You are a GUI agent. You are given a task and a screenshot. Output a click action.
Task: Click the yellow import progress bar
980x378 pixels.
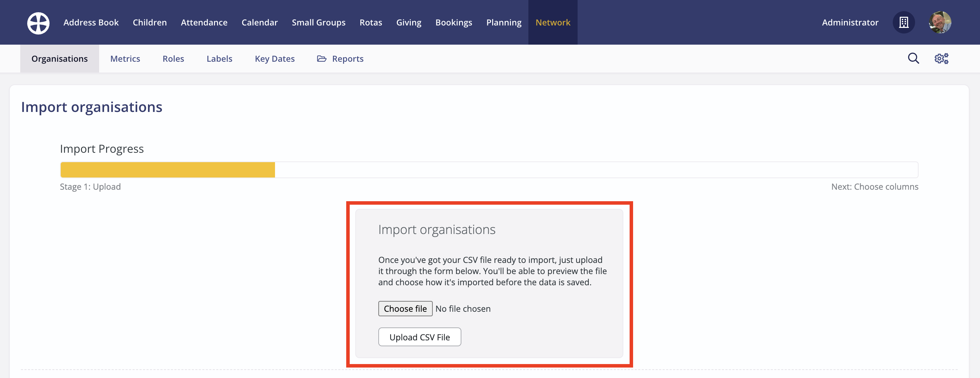[168, 169]
